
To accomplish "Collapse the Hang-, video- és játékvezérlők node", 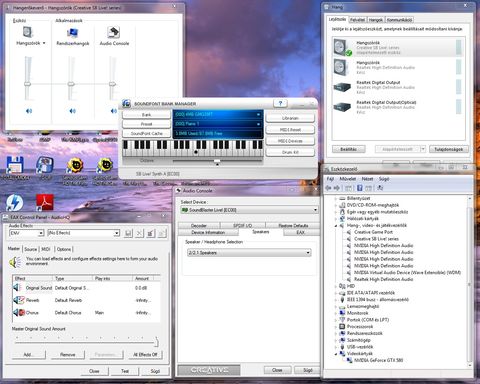I will [x=336, y=226].
